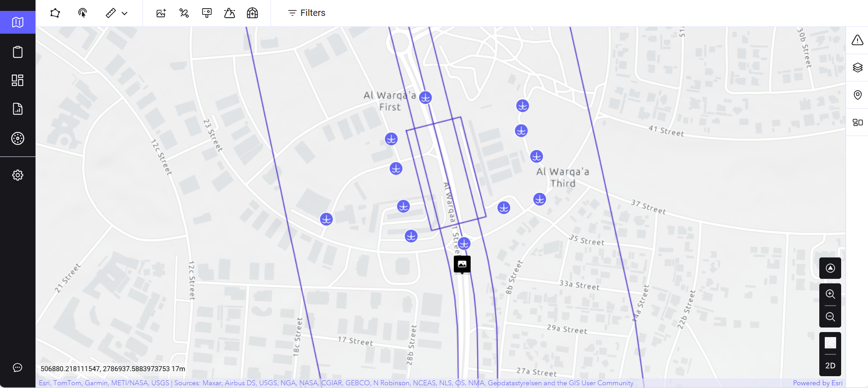Click the location pin panel icon
Image resolution: width=868 pixels, height=388 pixels.
click(x=858, y=95)
